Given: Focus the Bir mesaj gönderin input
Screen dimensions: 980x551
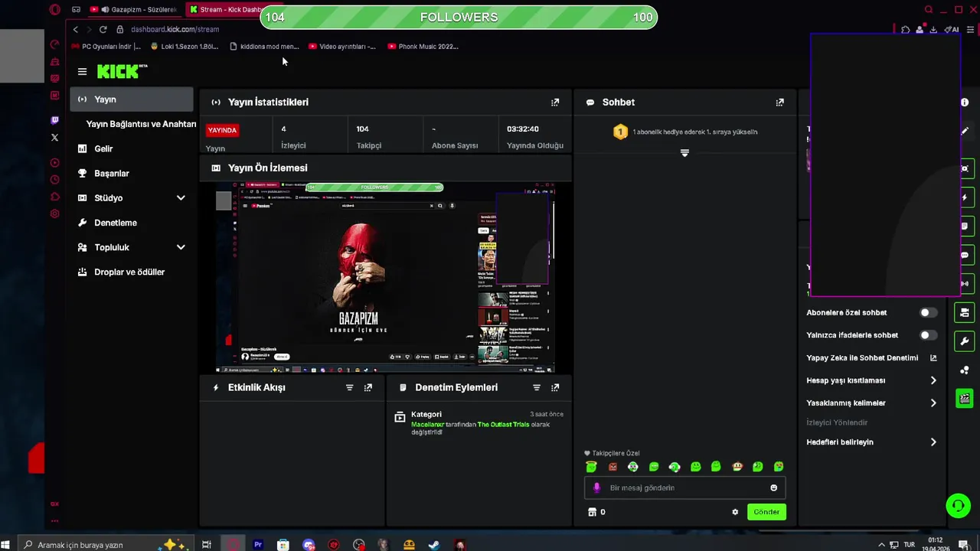Looking at the screenshot, I should 685,487.
